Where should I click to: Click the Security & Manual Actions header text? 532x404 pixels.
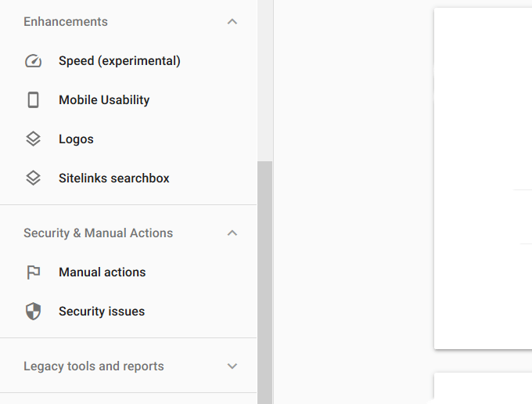[98, 233]
